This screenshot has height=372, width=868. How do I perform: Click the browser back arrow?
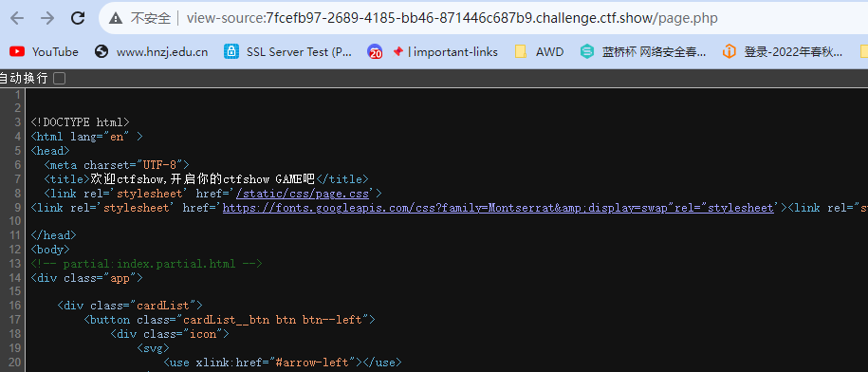[x=18, y=18]
